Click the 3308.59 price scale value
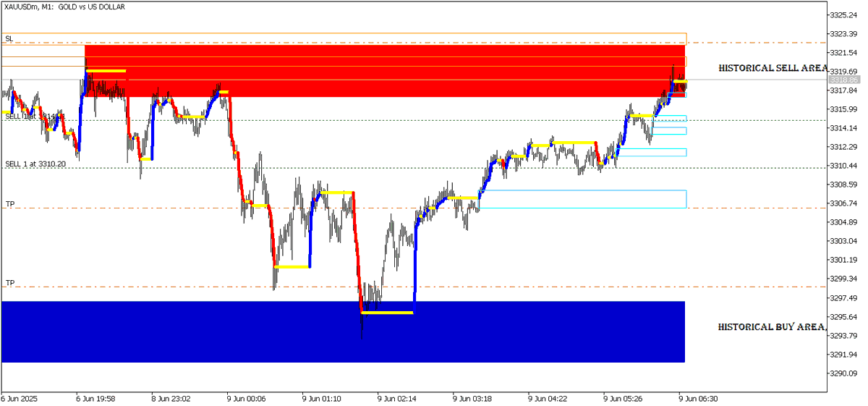 [x=843, y=185]
